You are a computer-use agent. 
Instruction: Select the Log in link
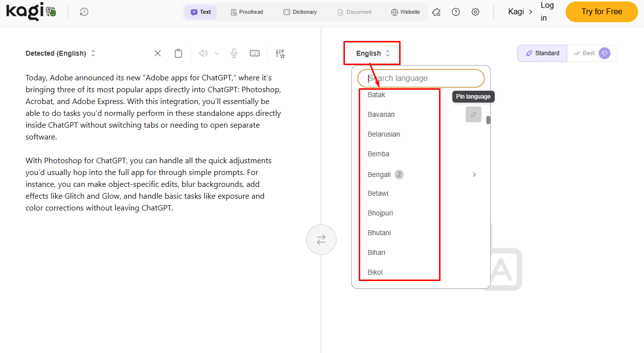tap(546, 11)
